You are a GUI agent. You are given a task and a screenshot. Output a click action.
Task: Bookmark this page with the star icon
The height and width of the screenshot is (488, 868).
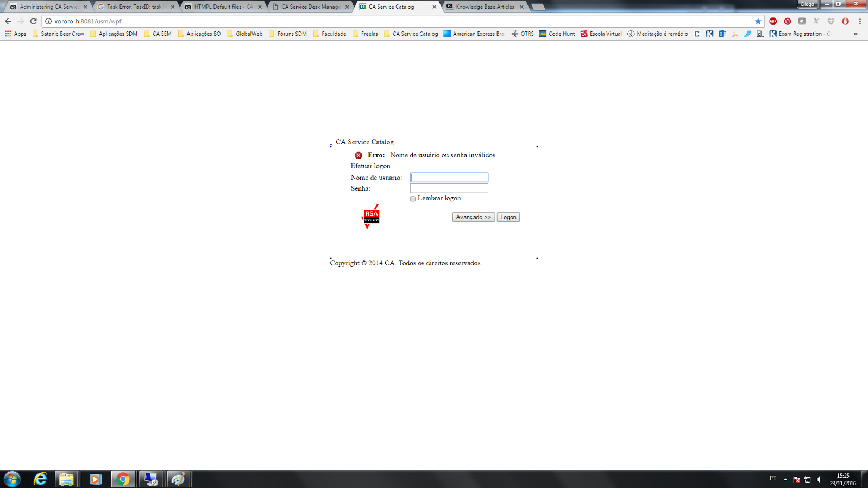(x=758, y=21)
